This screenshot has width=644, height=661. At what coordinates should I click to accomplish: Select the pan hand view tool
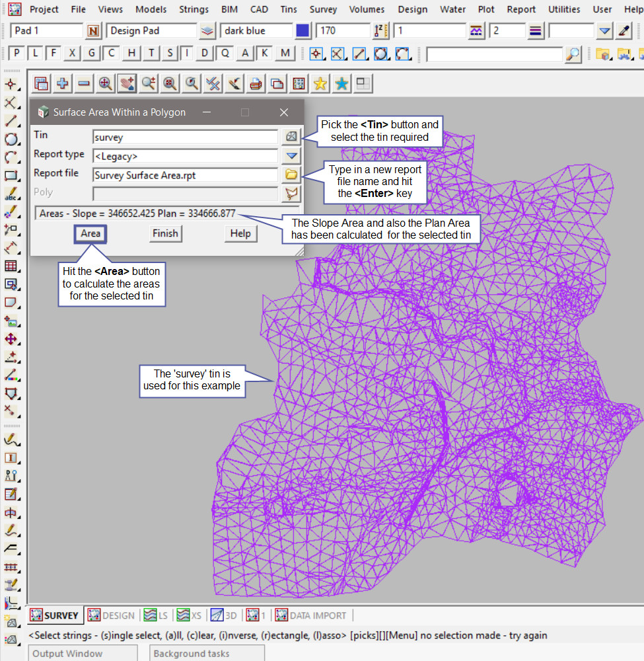(127, 83)
